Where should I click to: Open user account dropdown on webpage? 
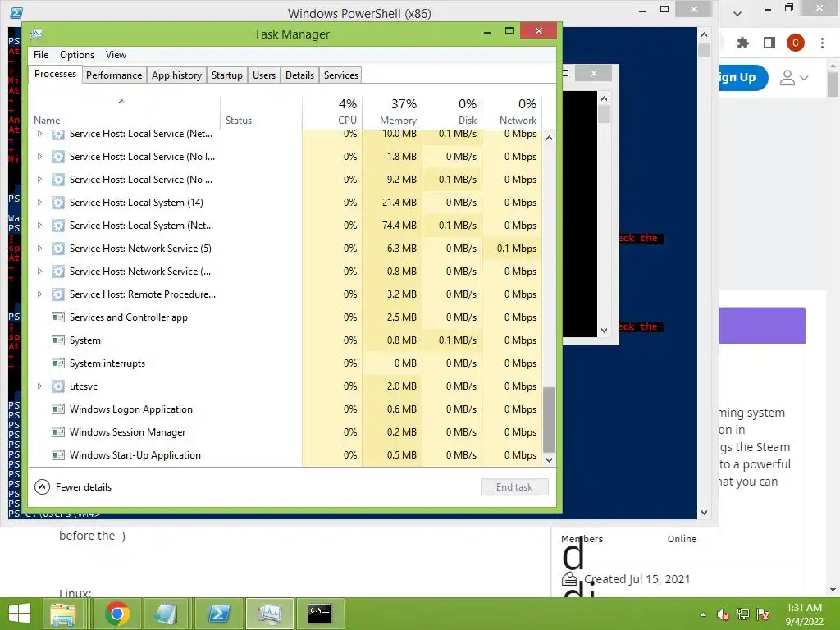[793, 78]
